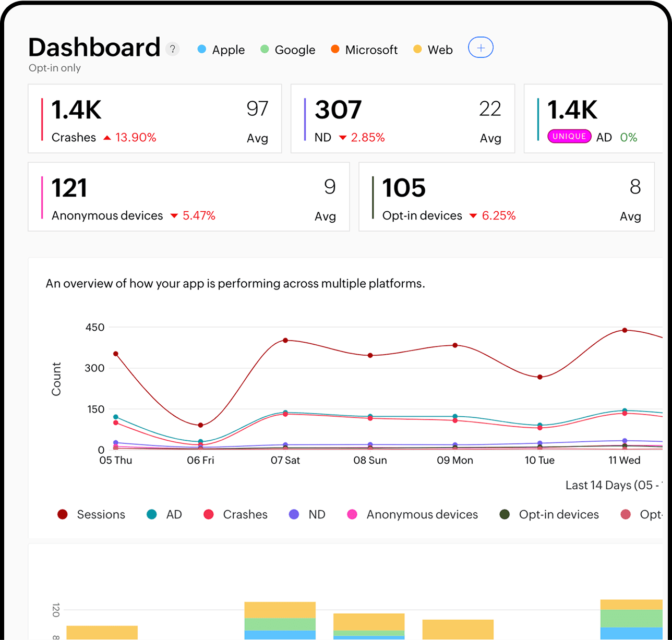672x640 pixels.
Task: Click the Sessions data point on 11 Wed
Action: coord(625,330)
